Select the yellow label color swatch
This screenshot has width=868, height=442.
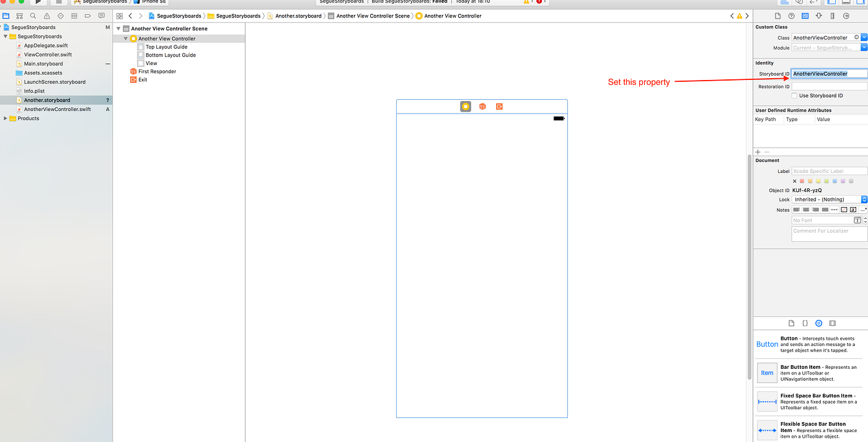tap(817, 180)
